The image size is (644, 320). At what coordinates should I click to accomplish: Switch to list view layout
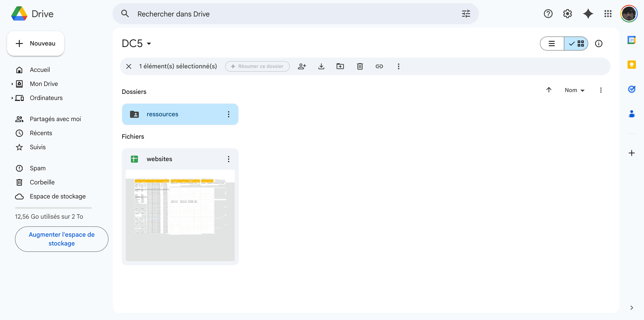552,44
